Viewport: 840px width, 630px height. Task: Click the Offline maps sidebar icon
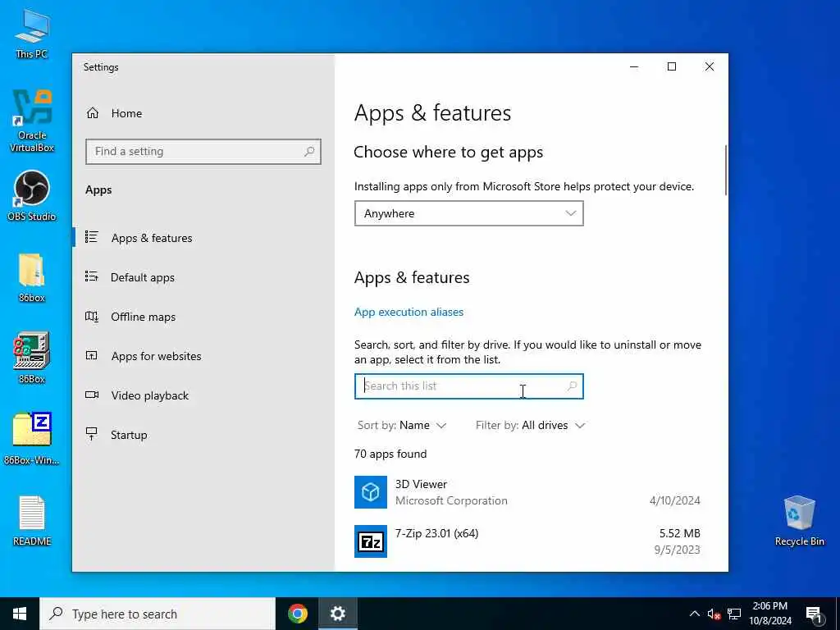92,316
